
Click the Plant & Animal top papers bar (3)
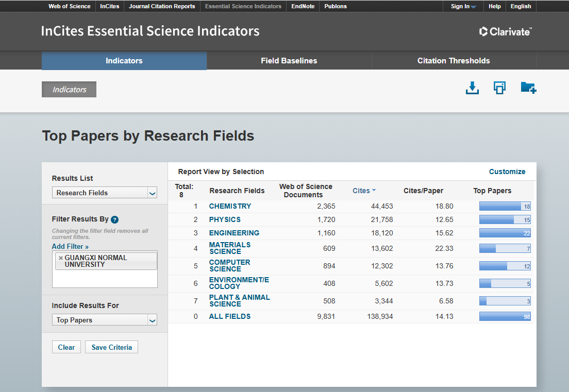(505, 301)
